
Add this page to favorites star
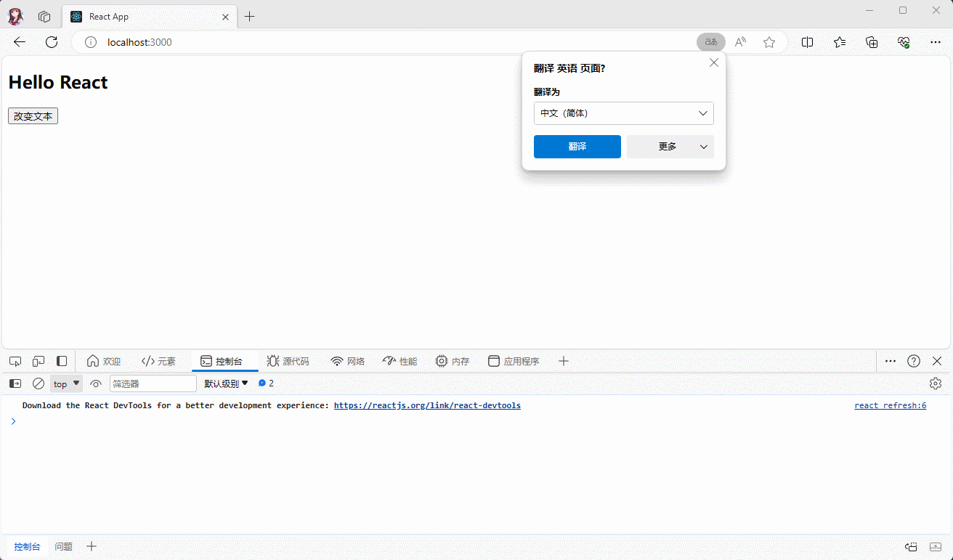(x=769, y=42)
